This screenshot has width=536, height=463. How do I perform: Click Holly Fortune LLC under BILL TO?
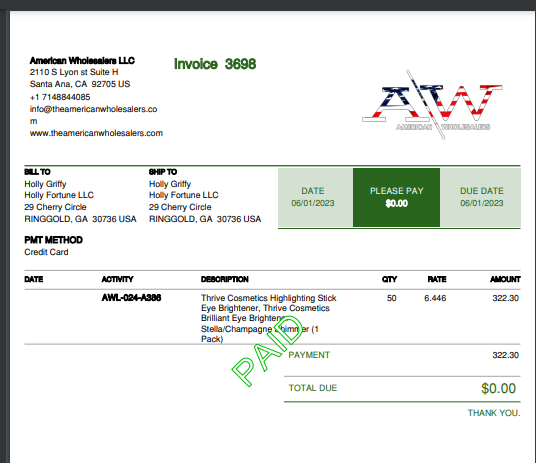tap(59, 195)
